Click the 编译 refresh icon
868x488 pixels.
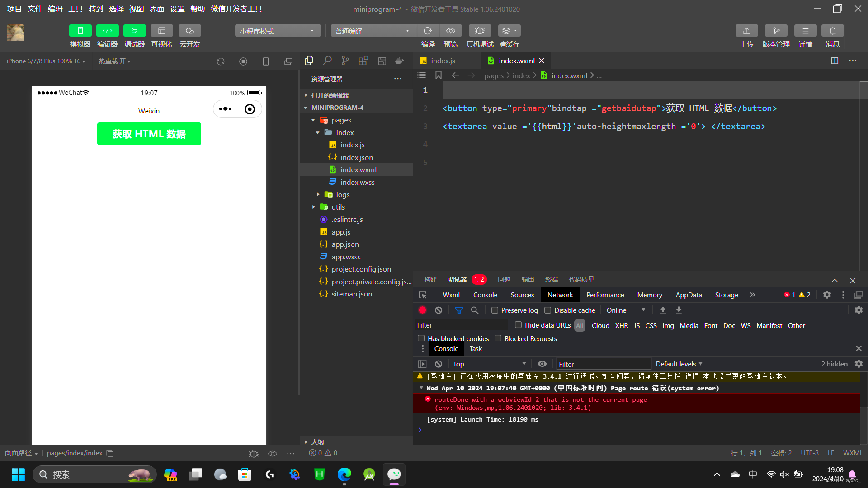click(428, 31)
